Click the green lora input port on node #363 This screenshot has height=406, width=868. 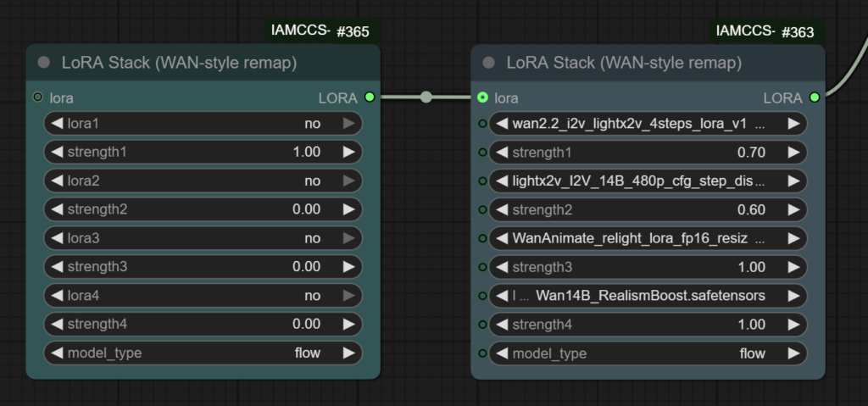pyautogui.click(x=482, y=97)
